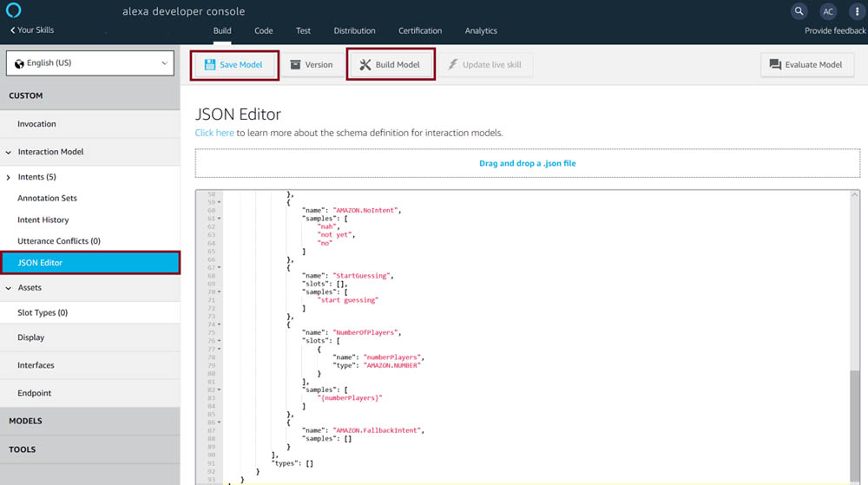Switch to the Code tab
Viewport: 868px width, 485px height.
264,31
